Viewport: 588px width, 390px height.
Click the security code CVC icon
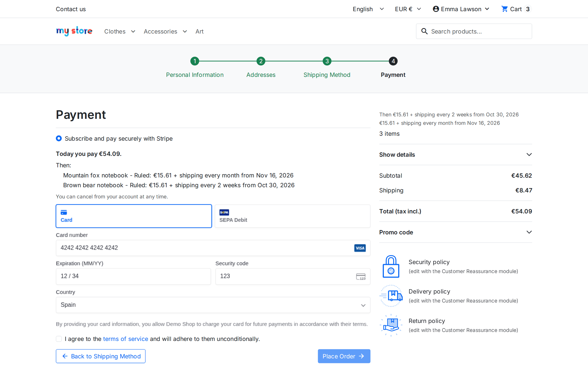[361, 276]
